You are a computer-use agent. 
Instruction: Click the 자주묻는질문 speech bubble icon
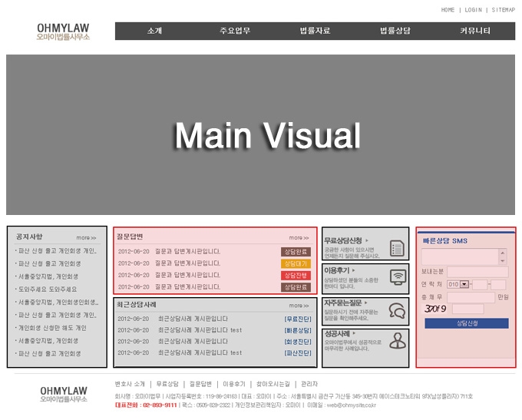397,309
